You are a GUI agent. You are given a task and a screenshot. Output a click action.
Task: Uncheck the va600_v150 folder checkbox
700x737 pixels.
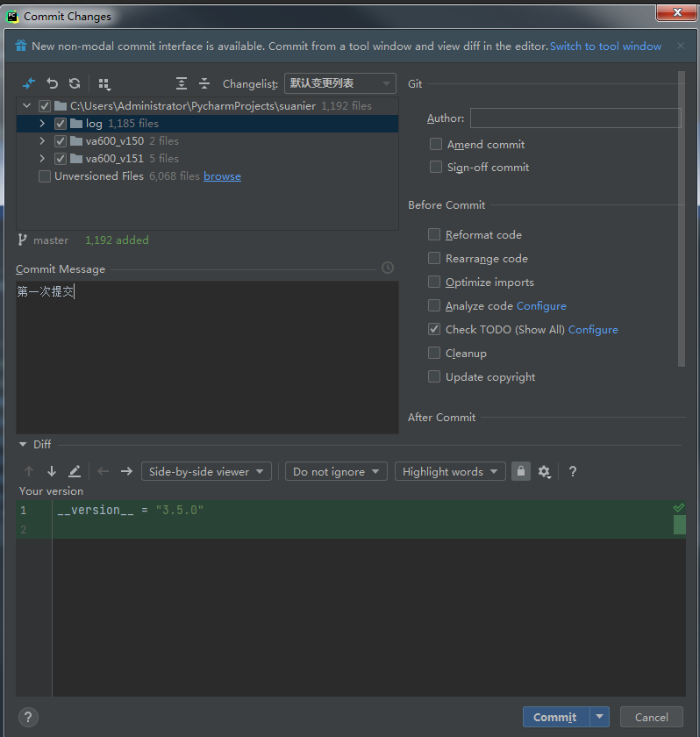tap(61, 141)
